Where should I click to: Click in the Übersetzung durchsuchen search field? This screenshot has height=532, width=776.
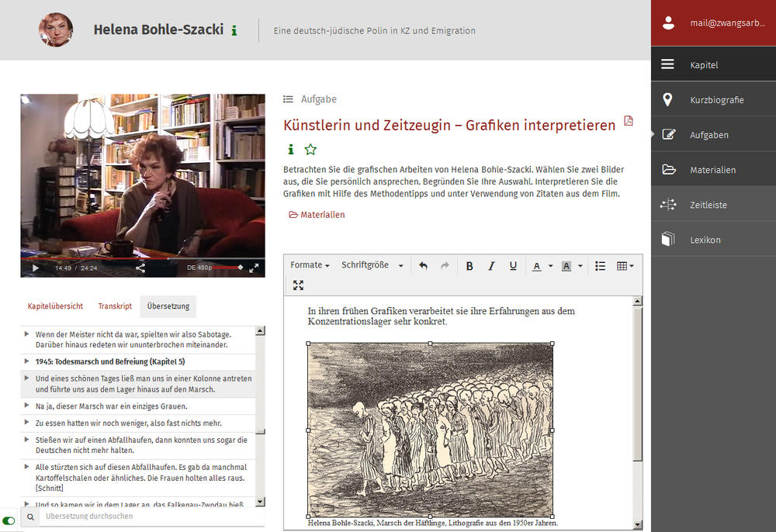click(x=152, y=516)
